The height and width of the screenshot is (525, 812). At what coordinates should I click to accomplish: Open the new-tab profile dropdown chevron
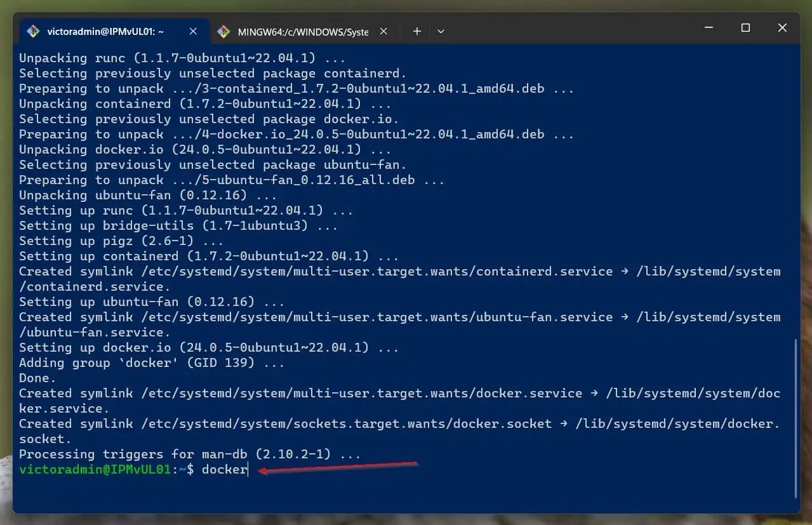pos(441,31)
